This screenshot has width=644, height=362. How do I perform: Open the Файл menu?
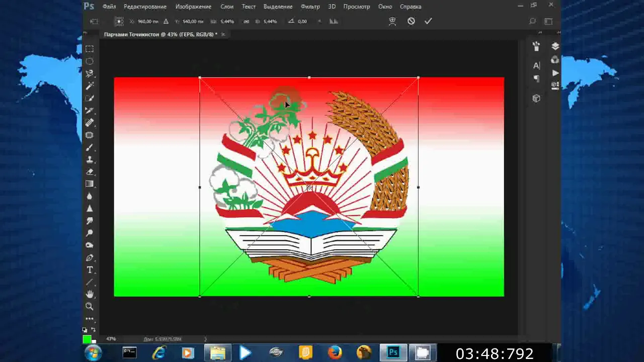(109, 7)
